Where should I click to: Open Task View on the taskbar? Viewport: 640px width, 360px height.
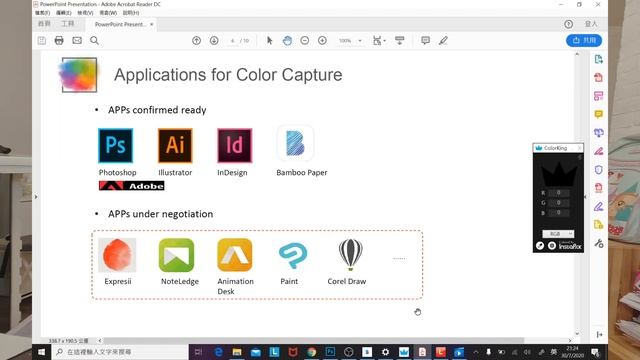198,352
